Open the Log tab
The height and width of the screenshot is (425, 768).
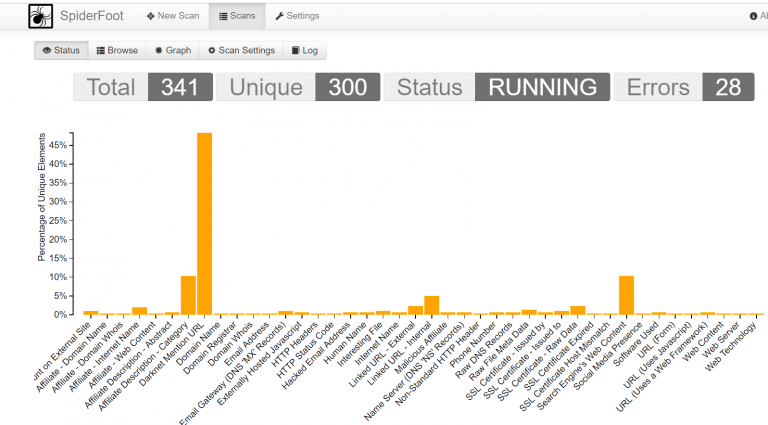[305, 50]
